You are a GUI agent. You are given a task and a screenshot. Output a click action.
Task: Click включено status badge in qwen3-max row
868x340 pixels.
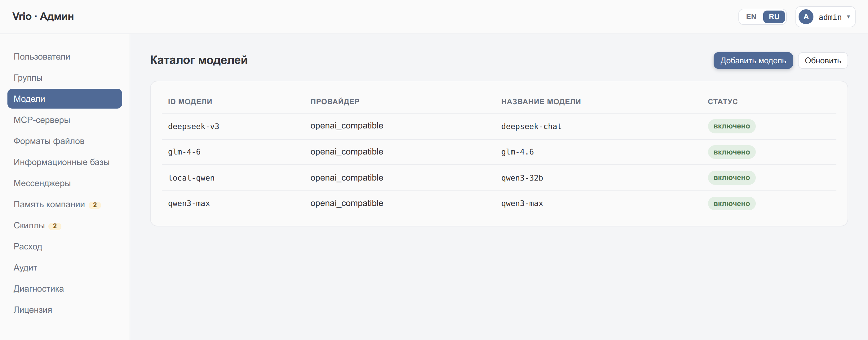[x=731, y=204]
